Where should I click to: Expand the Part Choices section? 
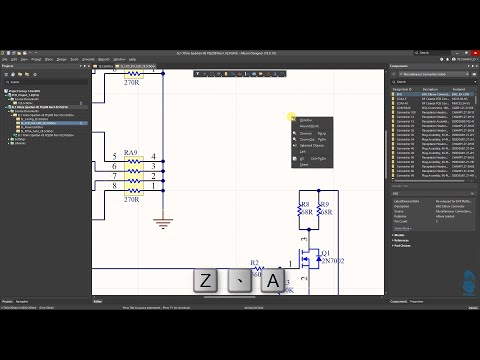[x=393, y=246]
